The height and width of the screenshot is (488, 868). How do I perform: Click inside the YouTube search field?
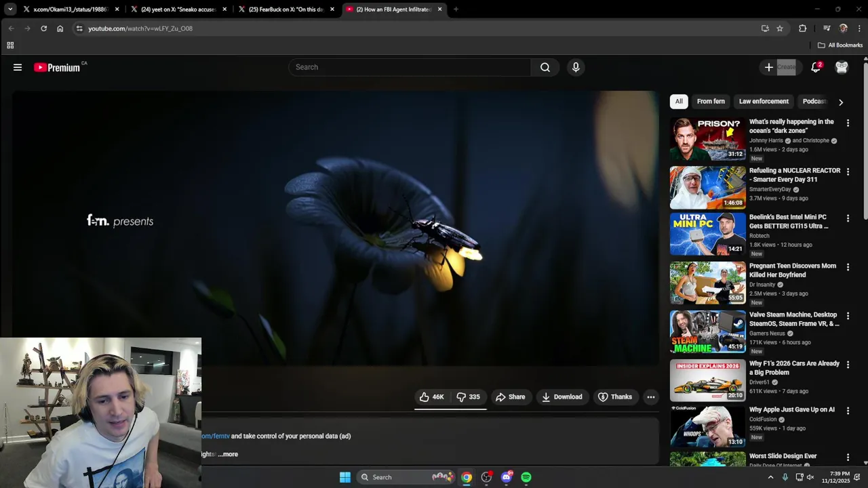coord(410,67)
